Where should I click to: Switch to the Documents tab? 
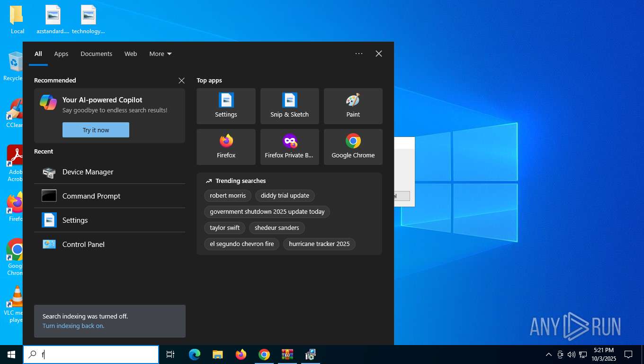click(96, 54)
